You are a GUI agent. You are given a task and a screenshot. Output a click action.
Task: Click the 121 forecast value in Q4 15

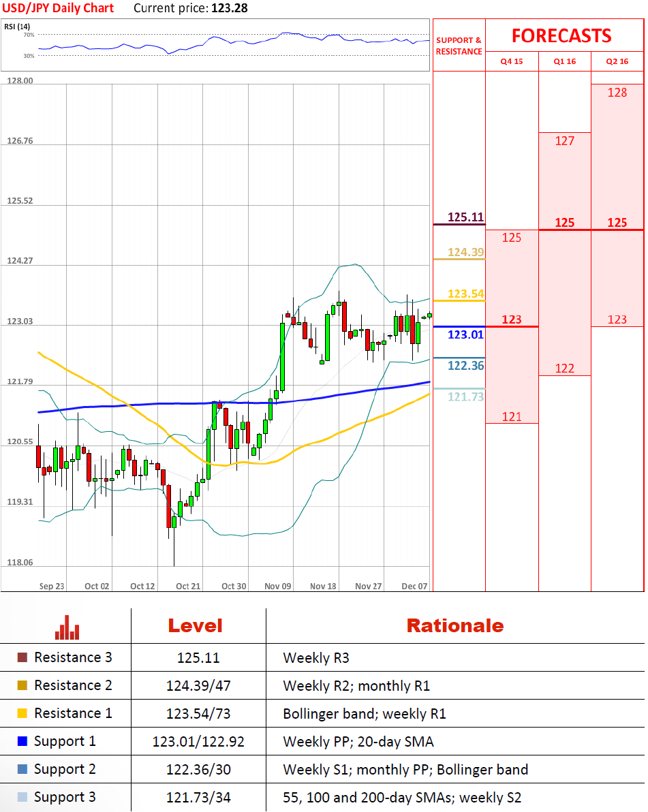pyautogui.click(x=512, y=416)
